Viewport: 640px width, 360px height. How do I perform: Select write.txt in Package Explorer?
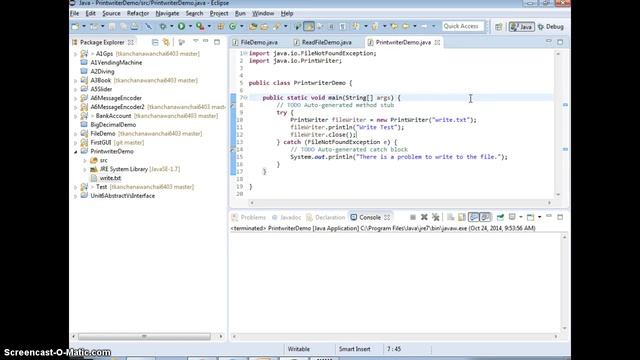tap(110, 178)
